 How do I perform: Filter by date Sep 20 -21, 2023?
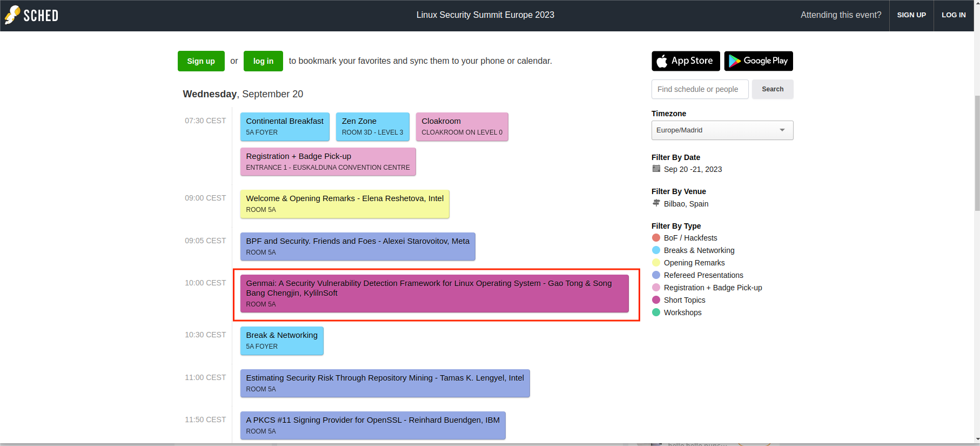[693, 169]
